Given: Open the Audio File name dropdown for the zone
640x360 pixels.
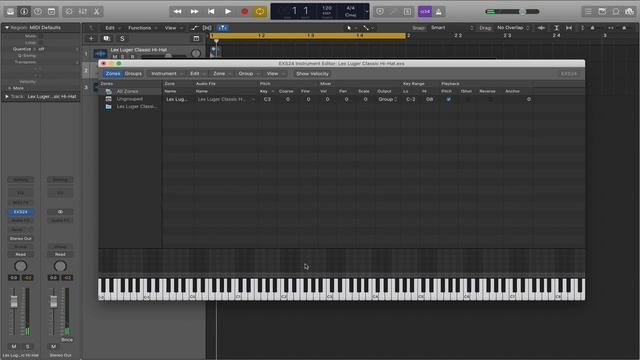Looking at the screenshot, I should click(x=226, y=99).
